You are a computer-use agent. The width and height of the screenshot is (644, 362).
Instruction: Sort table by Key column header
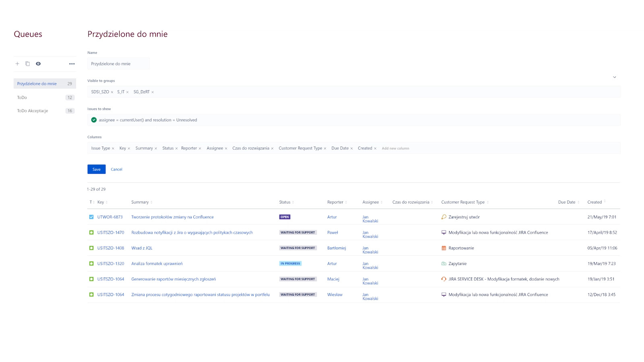click(x=102, y=202)
